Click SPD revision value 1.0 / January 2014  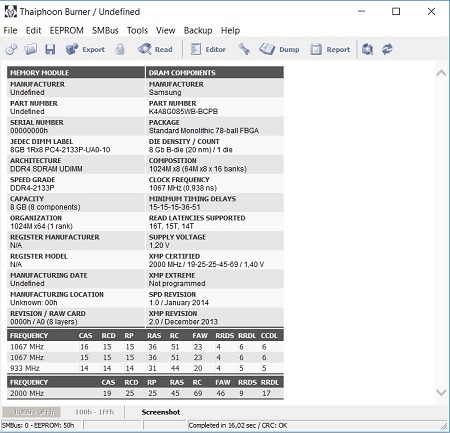179,303
